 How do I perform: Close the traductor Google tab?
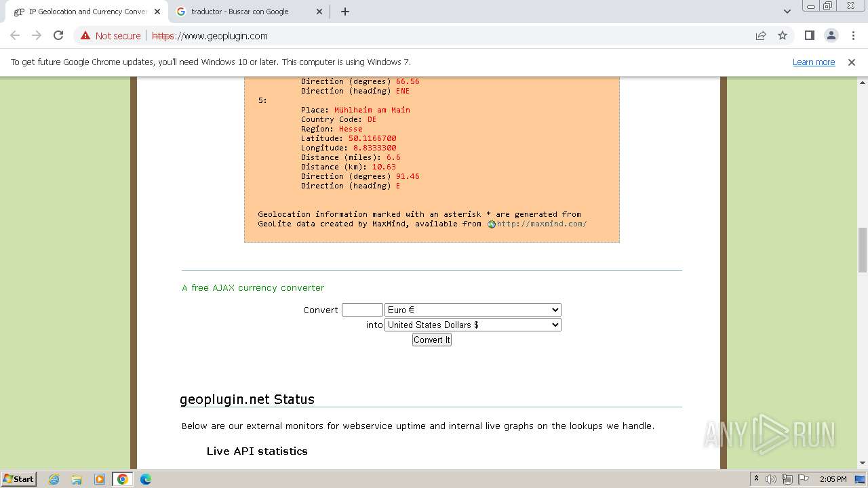point(320,12)
